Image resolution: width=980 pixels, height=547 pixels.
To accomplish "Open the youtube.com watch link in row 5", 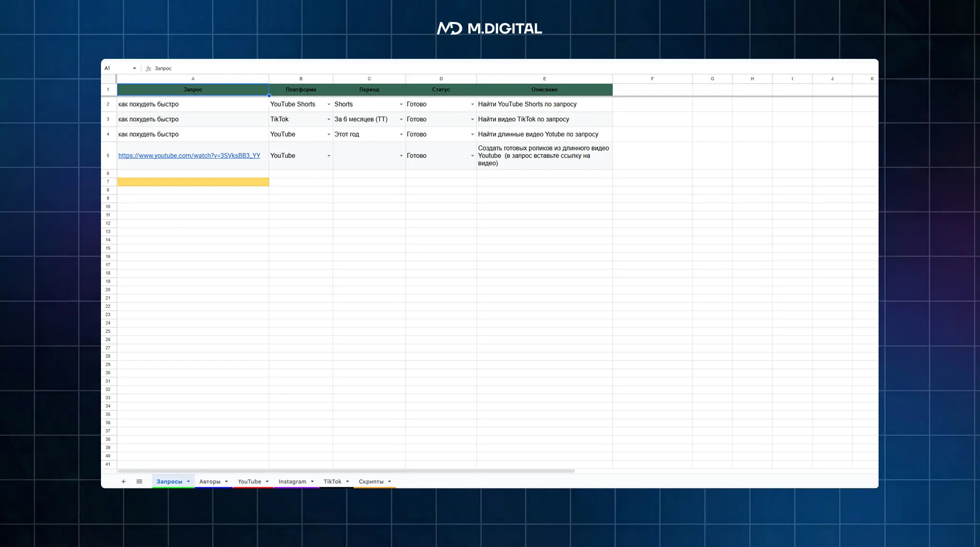I will pos(189,156).
